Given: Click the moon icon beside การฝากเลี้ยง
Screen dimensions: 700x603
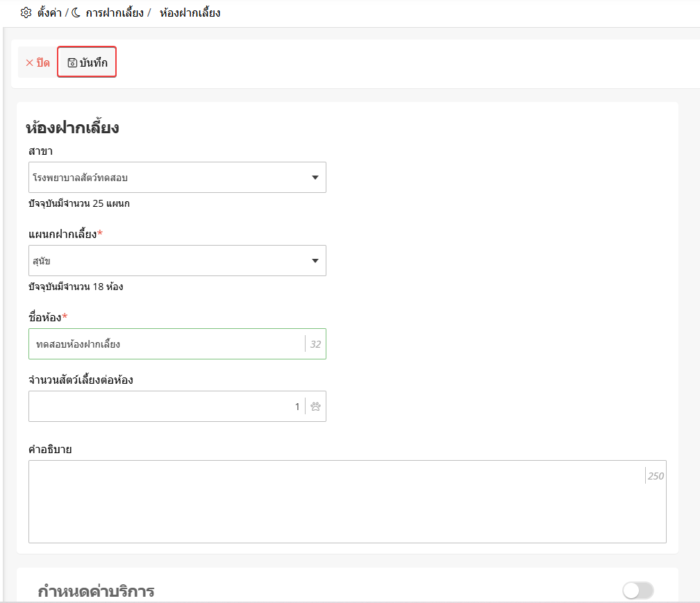Looking at the screenshot, I should [x=76, y=12].
